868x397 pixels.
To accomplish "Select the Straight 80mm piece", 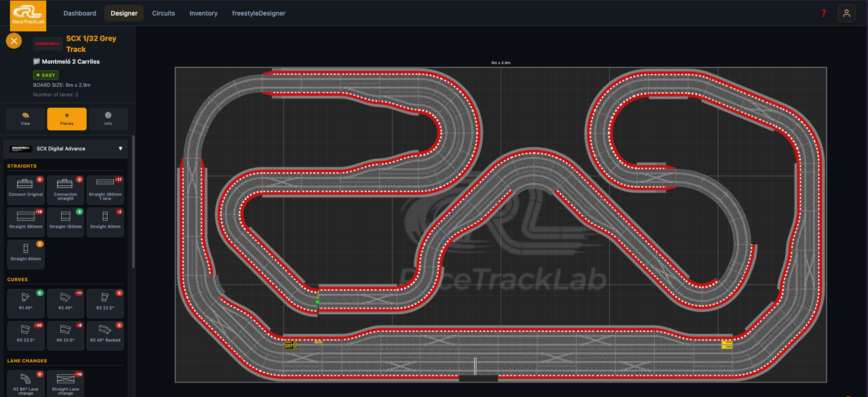I will [x=26, y=254].
